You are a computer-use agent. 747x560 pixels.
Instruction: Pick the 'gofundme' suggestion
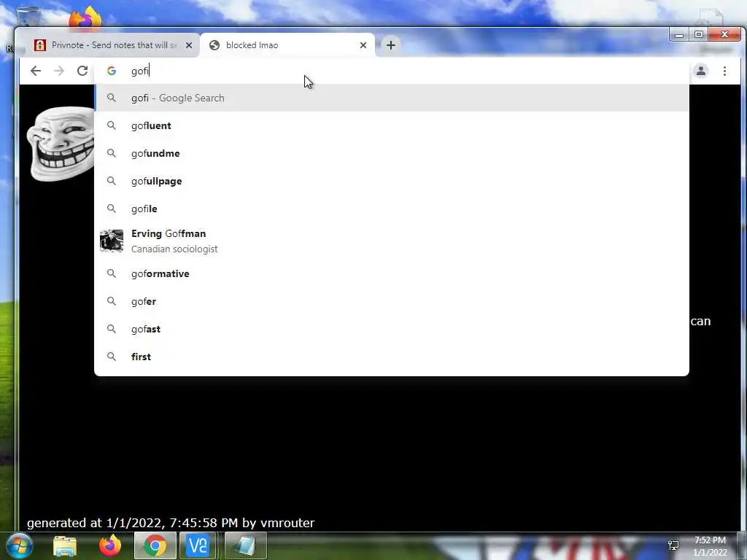click(392, 153)
